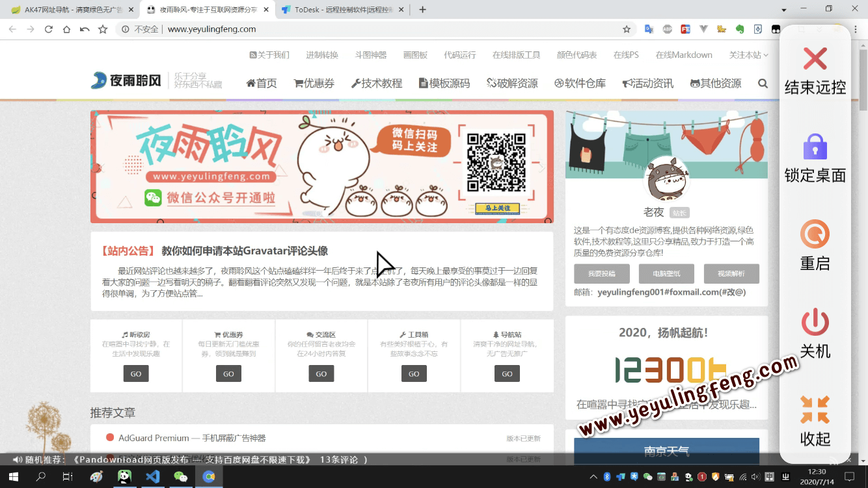868x488 pixels.
Task: Open the Evernote elephant extension
Action: click(x=740, y=29)
